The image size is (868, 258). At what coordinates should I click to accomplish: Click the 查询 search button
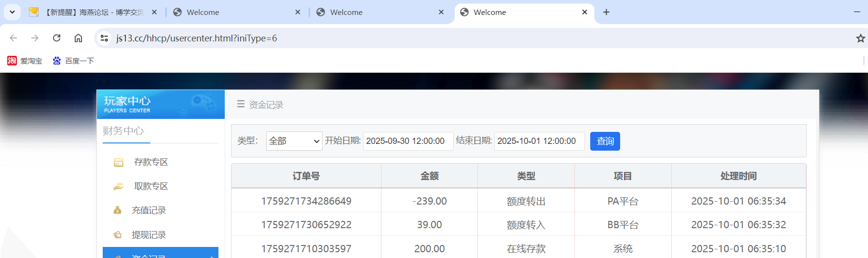(x=605, y=141)
